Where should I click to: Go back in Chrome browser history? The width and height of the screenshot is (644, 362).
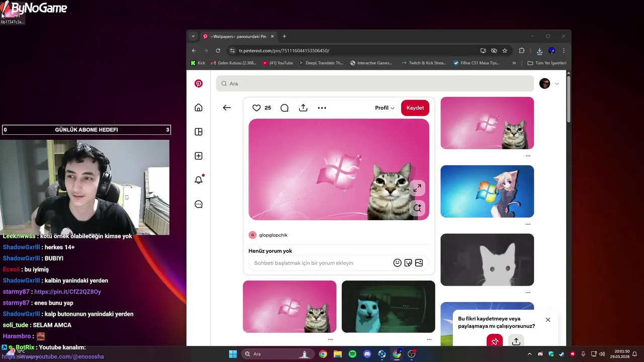[x=194, y=51]
